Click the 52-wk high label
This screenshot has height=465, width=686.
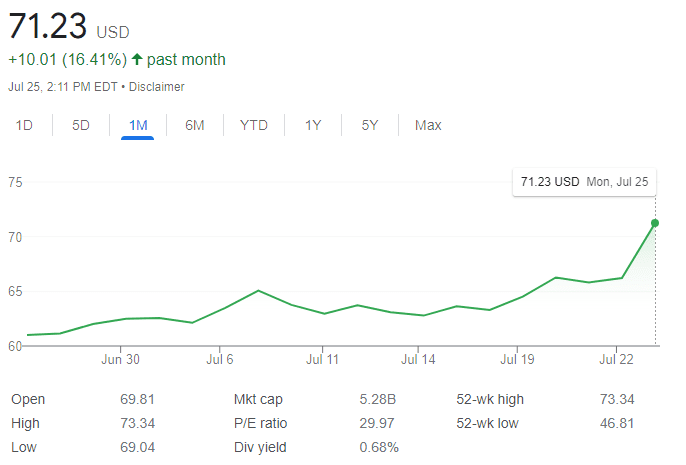click(490, 399)
